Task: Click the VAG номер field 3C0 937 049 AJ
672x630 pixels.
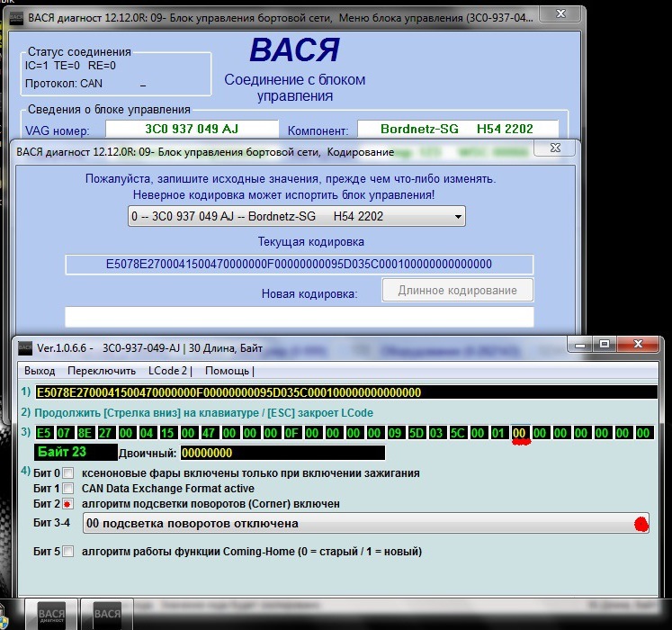Action: [192, 129]
